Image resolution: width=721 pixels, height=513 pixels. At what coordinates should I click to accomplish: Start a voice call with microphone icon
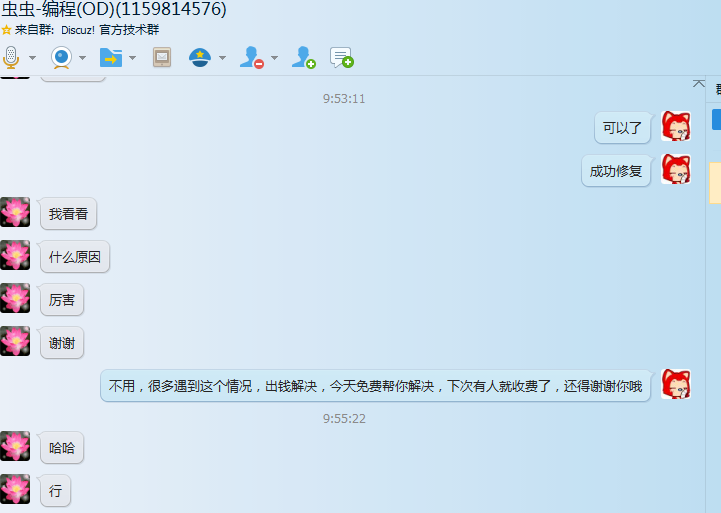[x=11, y=57]
